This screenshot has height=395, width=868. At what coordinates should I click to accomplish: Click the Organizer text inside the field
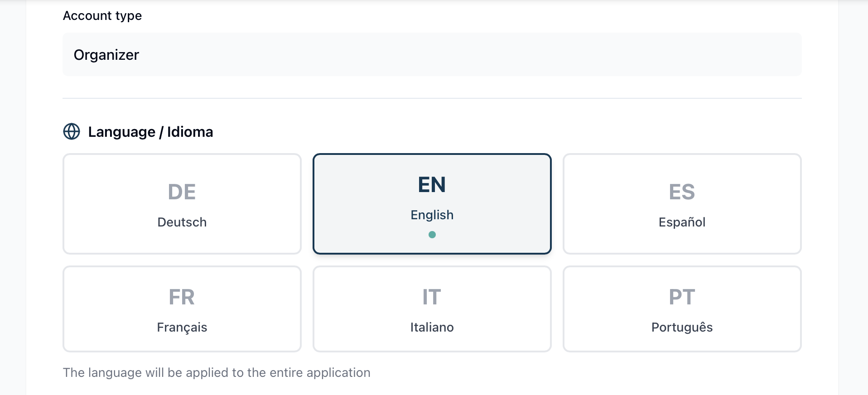click(106, 55)
